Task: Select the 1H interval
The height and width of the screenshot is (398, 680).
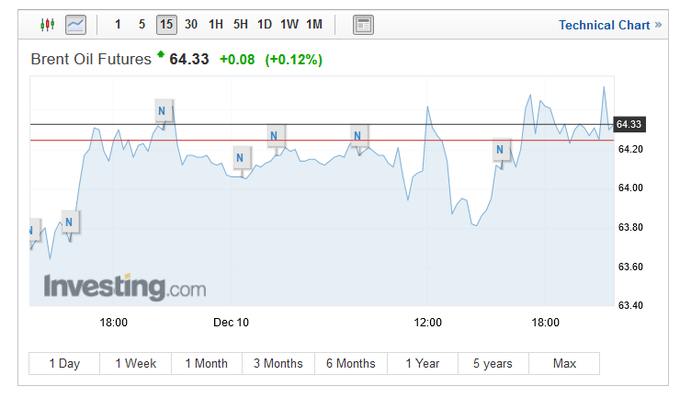Action: click(216, 24)
